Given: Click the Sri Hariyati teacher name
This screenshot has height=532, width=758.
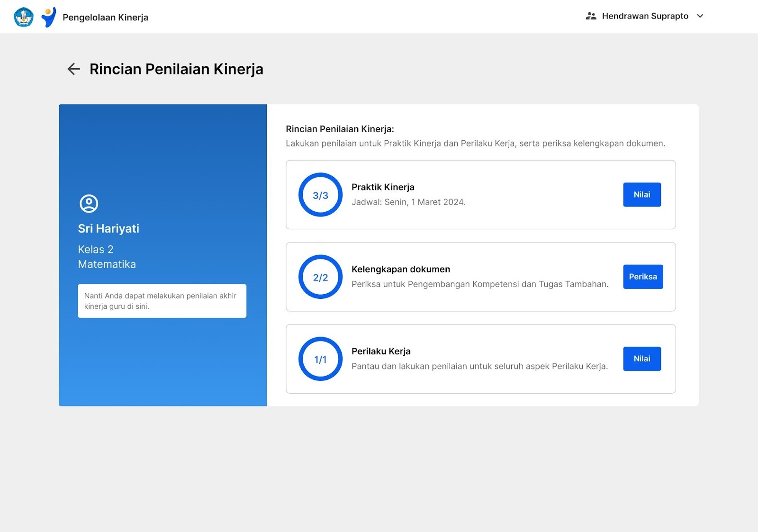Looking at the screenshot, I should [108, 228].
